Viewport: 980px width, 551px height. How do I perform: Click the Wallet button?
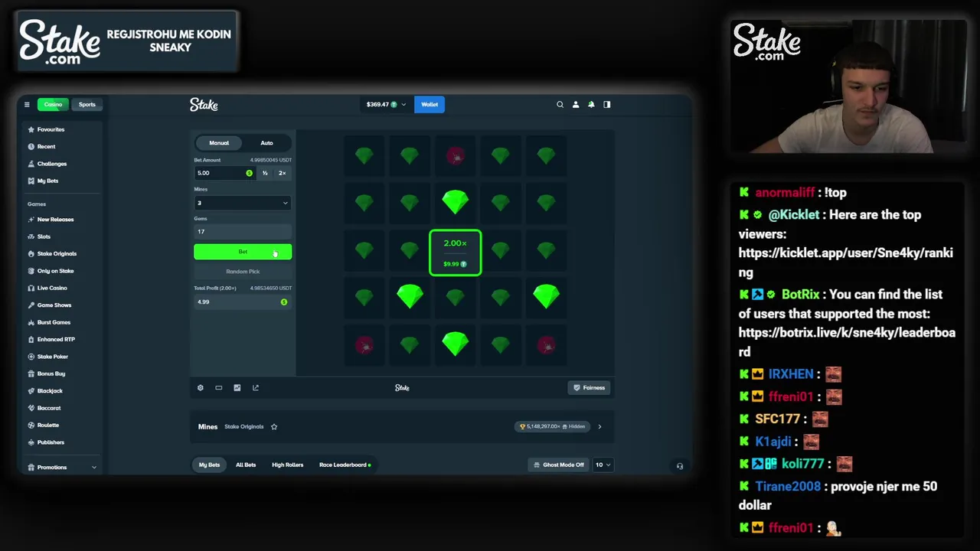click(x=430, y=104)
